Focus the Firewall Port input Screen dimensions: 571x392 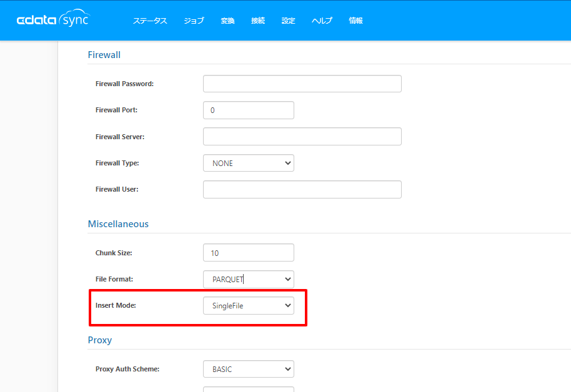pyautogui.click(x=248, y=110)
